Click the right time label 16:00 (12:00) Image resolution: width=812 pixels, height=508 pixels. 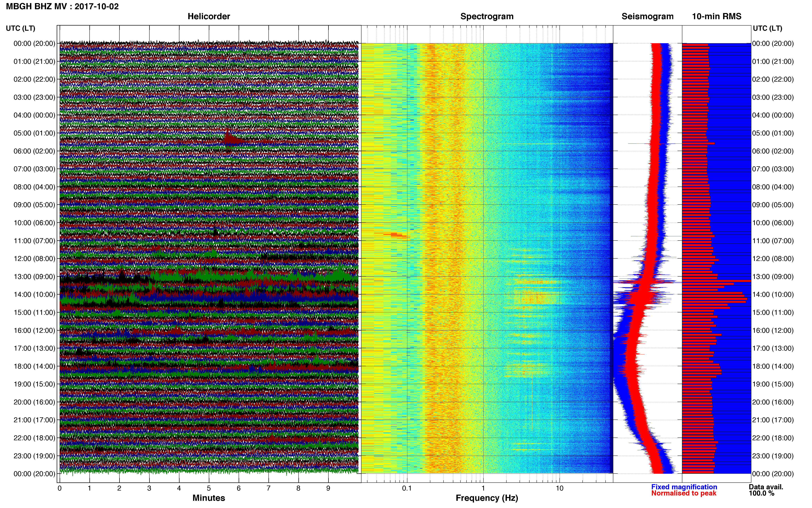[x=773, y=330]
